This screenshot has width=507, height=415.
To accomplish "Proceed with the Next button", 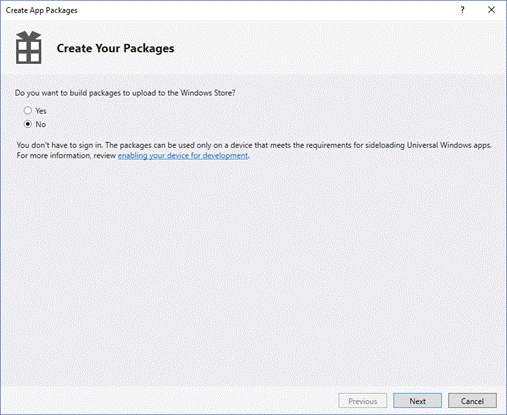I will click(x=417, y=401).
